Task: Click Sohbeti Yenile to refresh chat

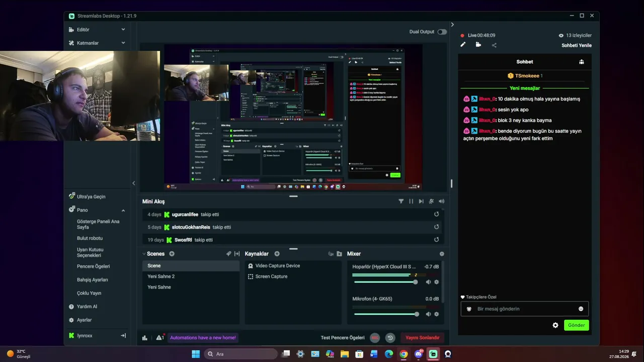Action: click(577, 45)
